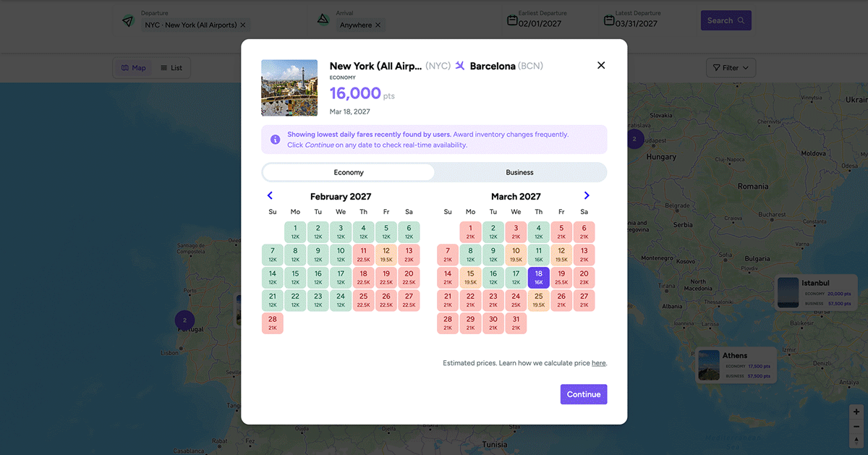Viewport: 868px width, 455px height.
Task: Click the departure paper-plane icon
Action: [128, 21]
